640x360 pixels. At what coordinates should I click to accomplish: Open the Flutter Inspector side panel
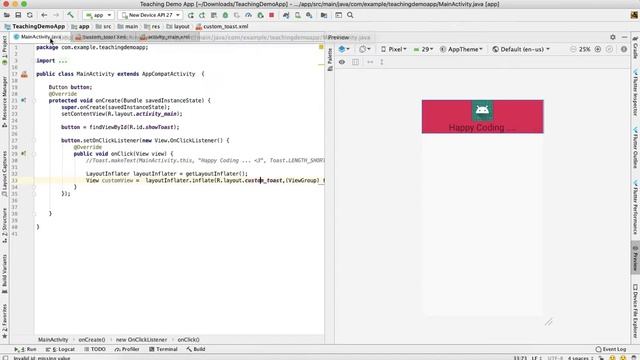636,93
